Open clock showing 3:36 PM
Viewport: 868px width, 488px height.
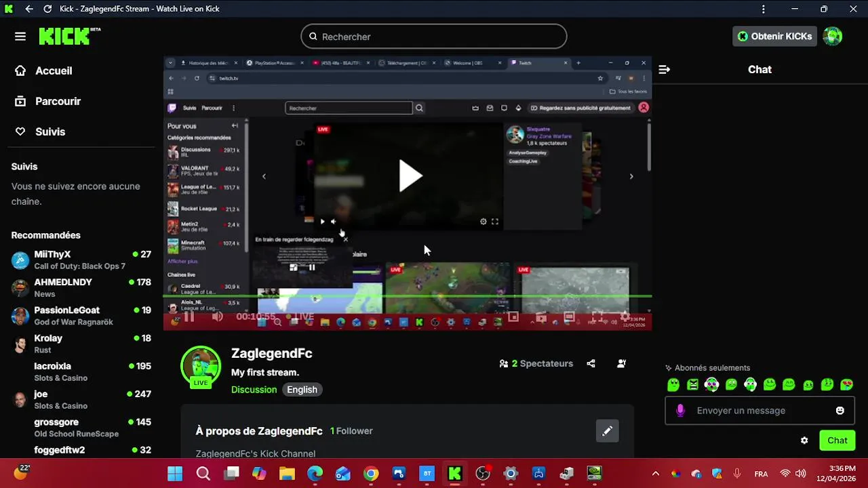point(842,473)
